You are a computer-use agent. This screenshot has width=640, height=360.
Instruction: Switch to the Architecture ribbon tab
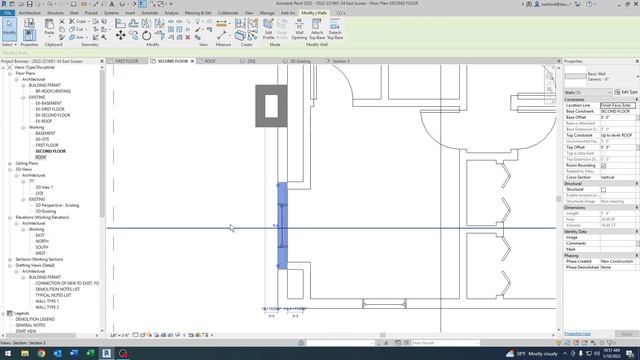click(30, 13)
